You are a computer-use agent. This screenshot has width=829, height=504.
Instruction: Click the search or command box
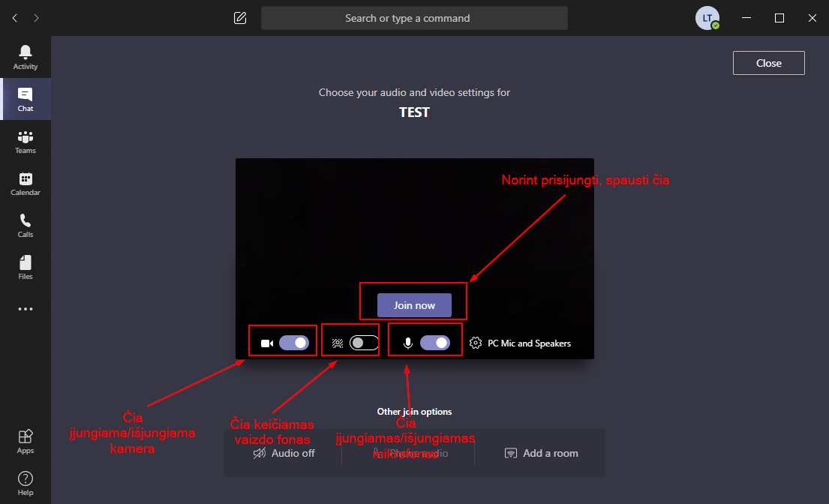click(x=414, y=18)
